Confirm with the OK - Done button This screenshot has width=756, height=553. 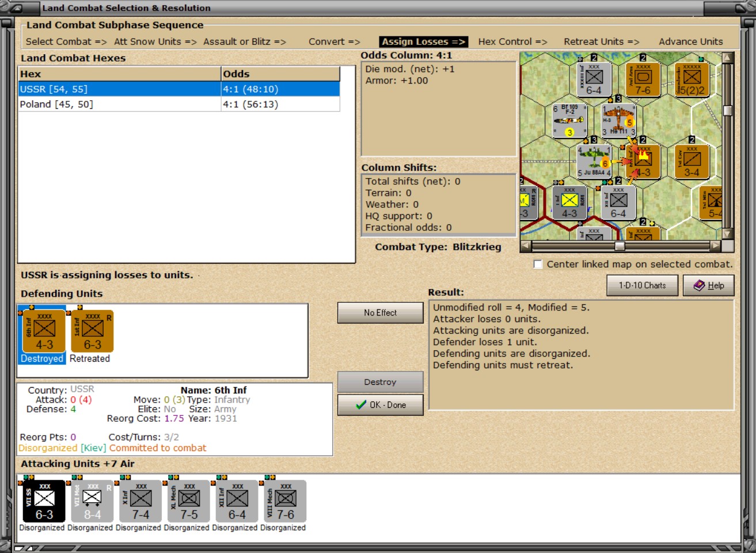pyautogui.click(x=381, y=405)
